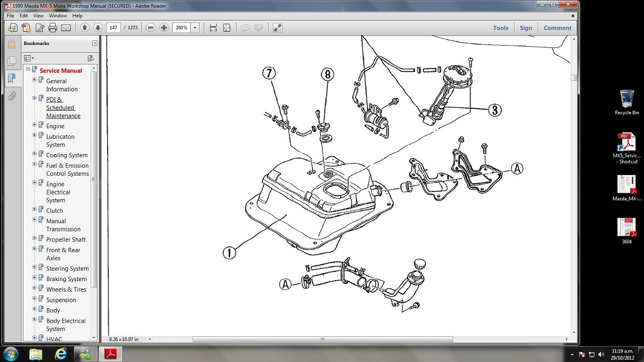Open the View menu
The image size is (644, 362).
tap(38, 16)
